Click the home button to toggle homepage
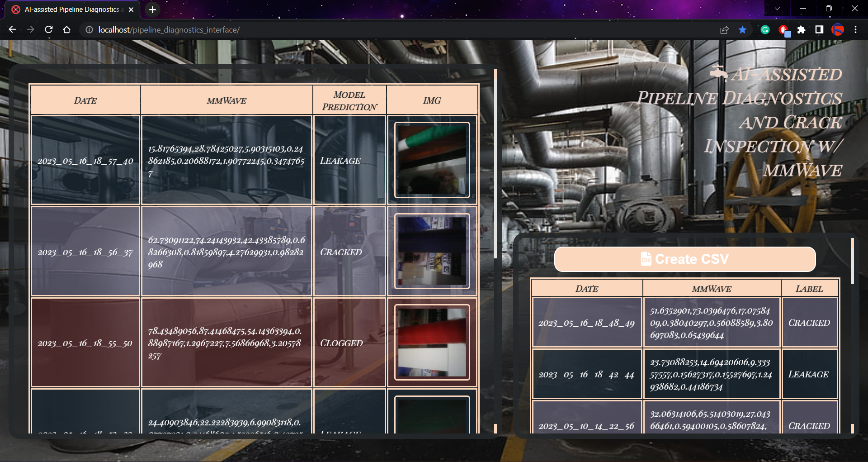Image resolution: width=868 pixels, height=462 pixels. coord(67,30)
